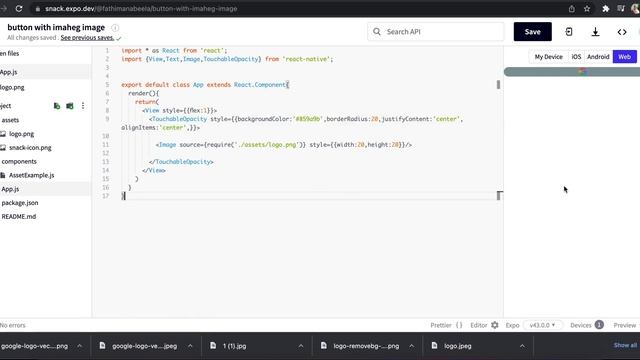Switch preview to My Device
Viewport: 640px width, 360px height.
549,57
